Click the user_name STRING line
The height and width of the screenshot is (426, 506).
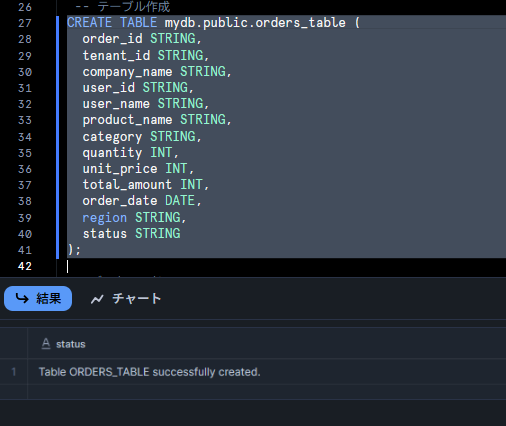point(146,103)
